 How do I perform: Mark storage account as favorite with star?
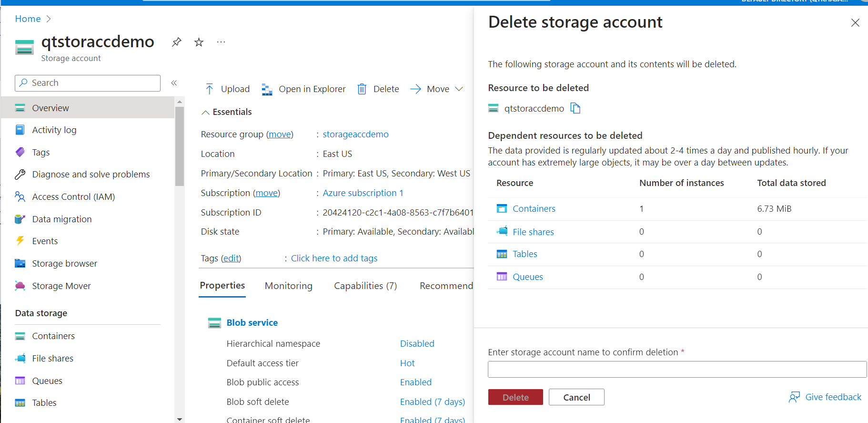199,42
